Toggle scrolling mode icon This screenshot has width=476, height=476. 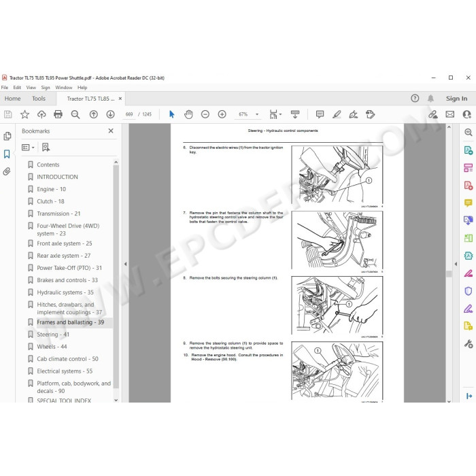point(294,114)
